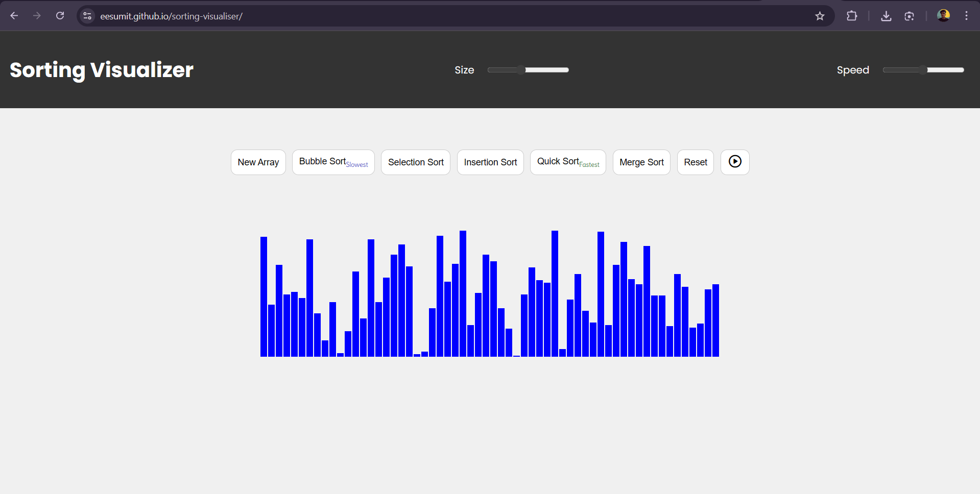Reset the visualizer
980x494 pixels.
695,162
